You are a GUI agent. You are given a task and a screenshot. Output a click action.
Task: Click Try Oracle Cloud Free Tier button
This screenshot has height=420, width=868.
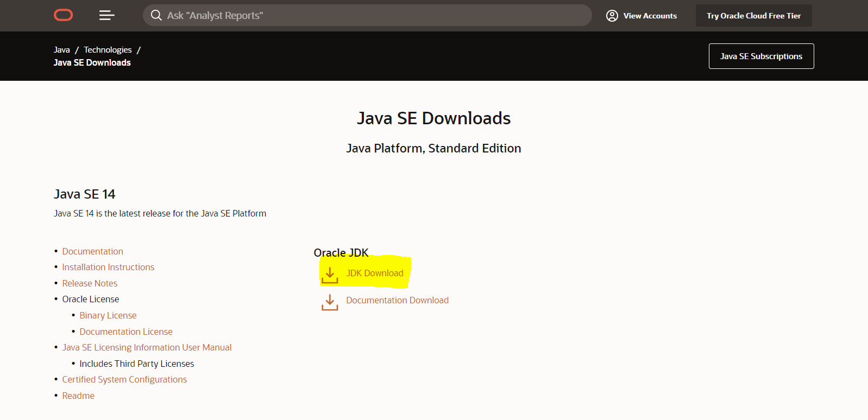pyautogui.click(x=753, y=16)
